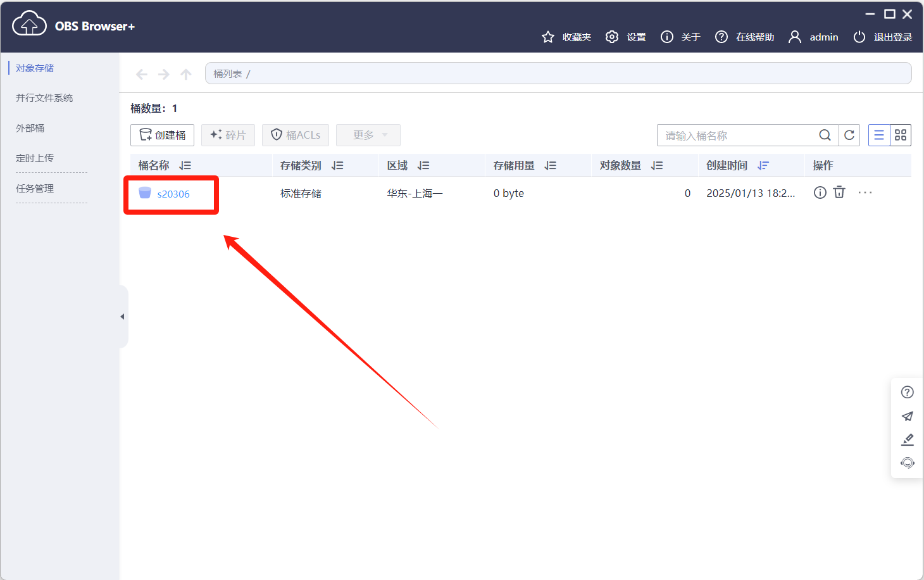Open more actions ellipsis for s20306
Image resolution: width=924 pixels, height=580 pixels.
coord(865,192)
